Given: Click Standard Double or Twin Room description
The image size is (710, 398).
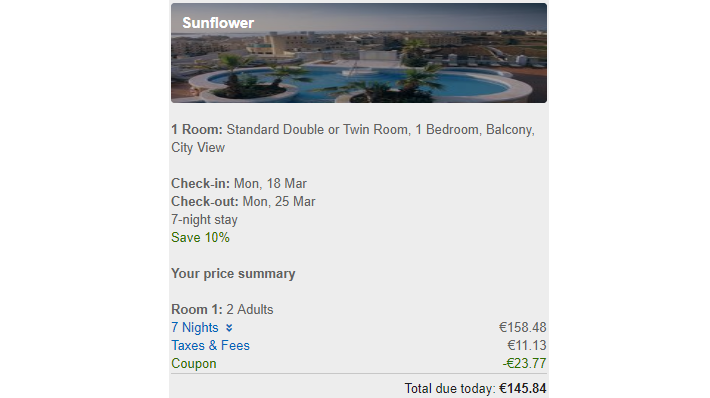Looking at the screenshot, I should (x=318, y=129).
